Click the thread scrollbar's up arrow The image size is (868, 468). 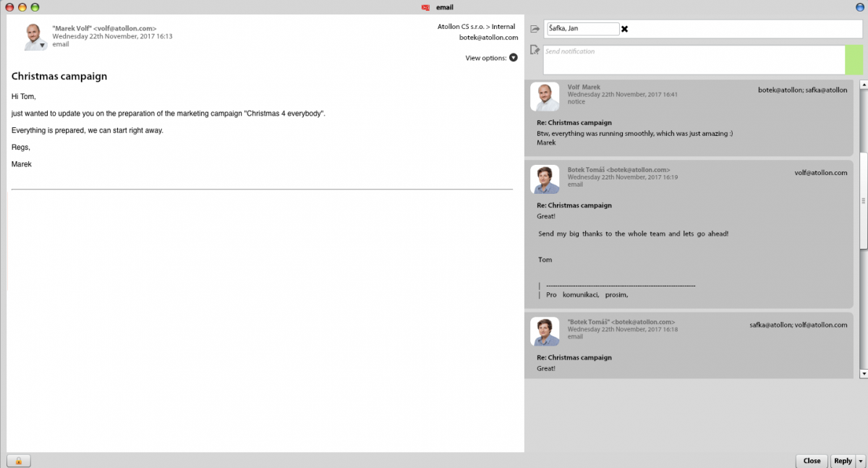coord(863,85)
